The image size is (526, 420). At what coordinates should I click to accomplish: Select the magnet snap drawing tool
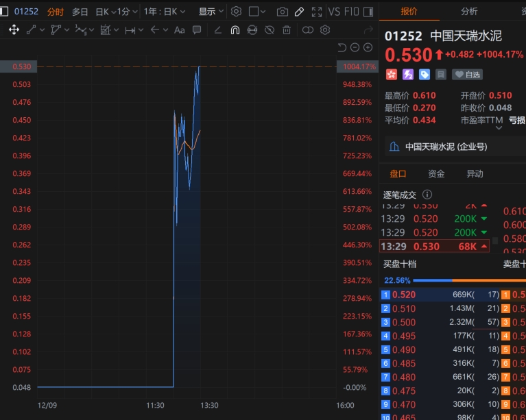point(235,30)
